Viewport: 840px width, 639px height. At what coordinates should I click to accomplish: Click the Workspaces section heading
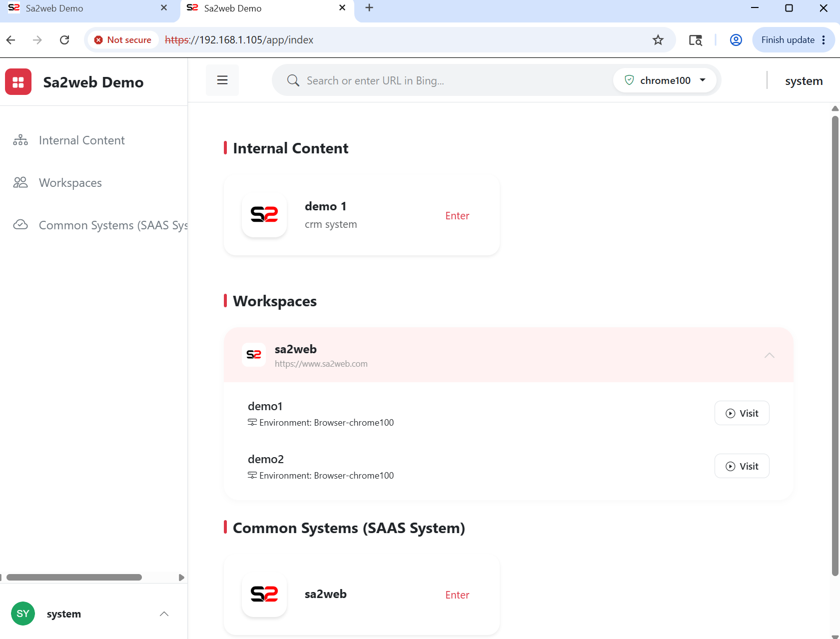click(x=275, y=301)
